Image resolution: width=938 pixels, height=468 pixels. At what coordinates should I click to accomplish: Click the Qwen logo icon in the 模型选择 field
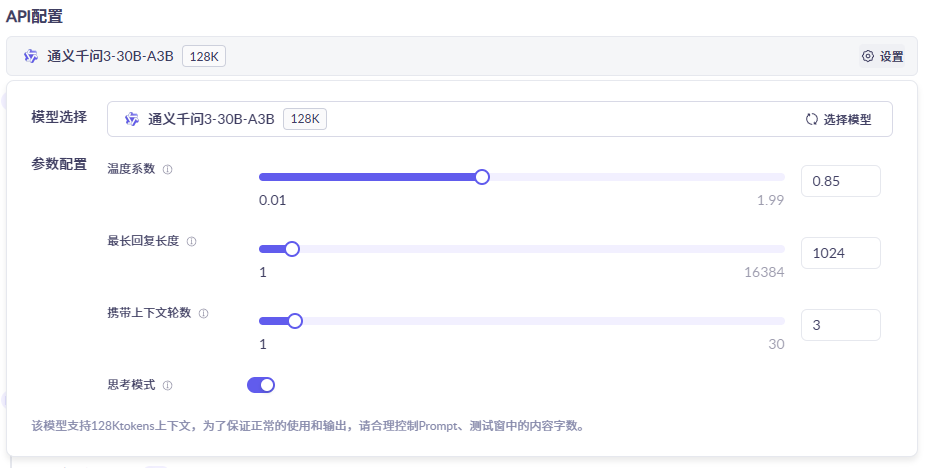coord(132,119)
